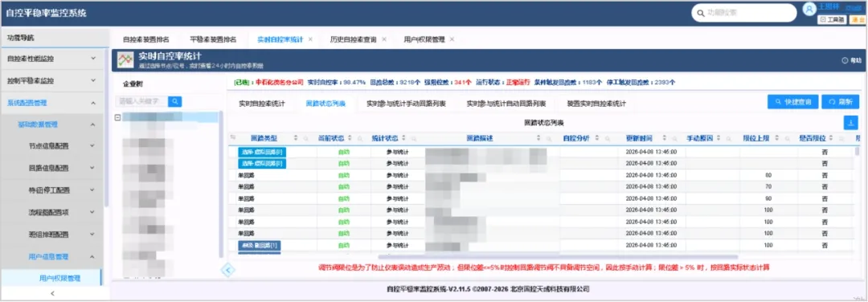Collapse the 基础数据管理 submenu
Image resolution: width=868 pixels, height=302 pixels.
point(92,124)
